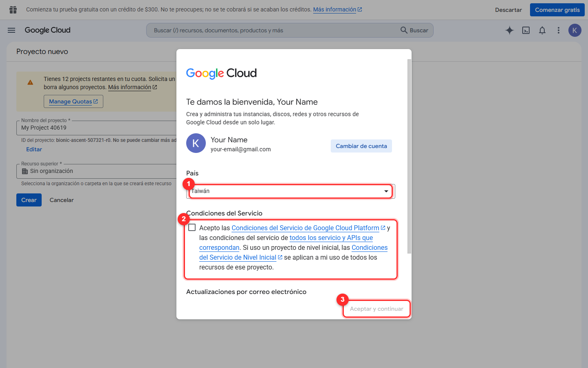Open Más información link in top banner
588x368 pixels.
(x=337, y=9)
